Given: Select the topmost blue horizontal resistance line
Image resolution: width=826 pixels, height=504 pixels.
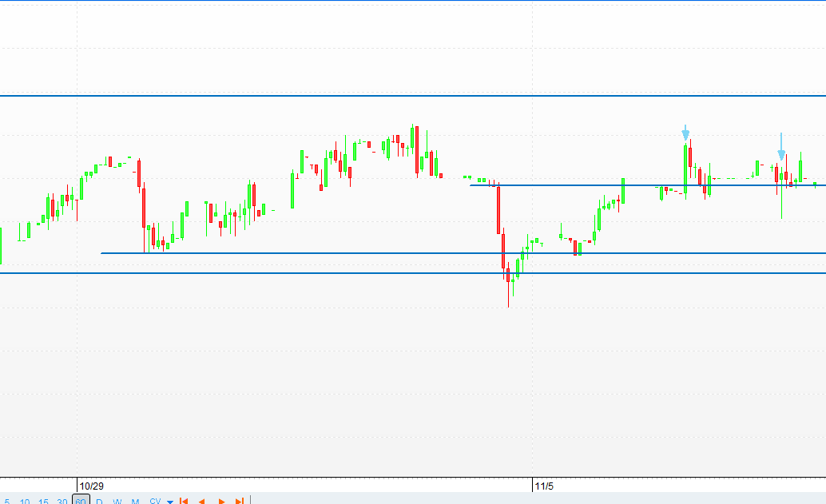Looking at the screenshot, I should (x=413, y=96).
